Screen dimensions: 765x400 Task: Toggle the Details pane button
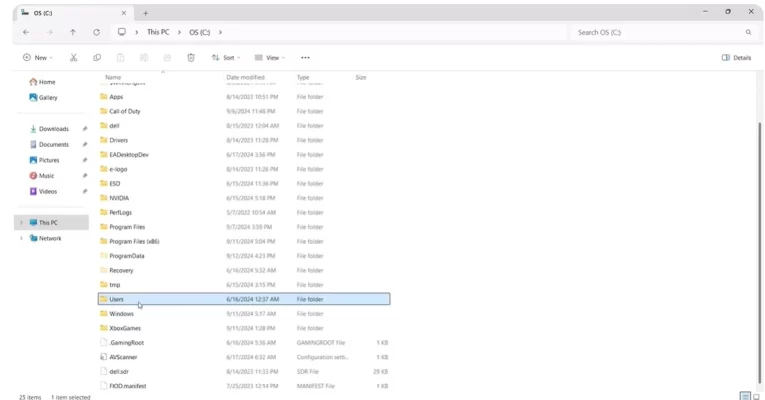point(736,58)
